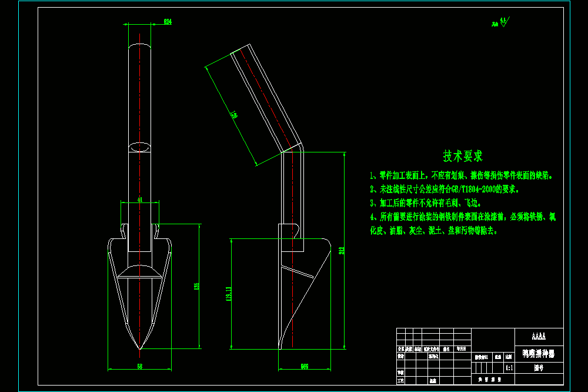Click the last line 化皮、油脂、灰尘
This screenshot has height=392, width=588.
coord(434,231)
